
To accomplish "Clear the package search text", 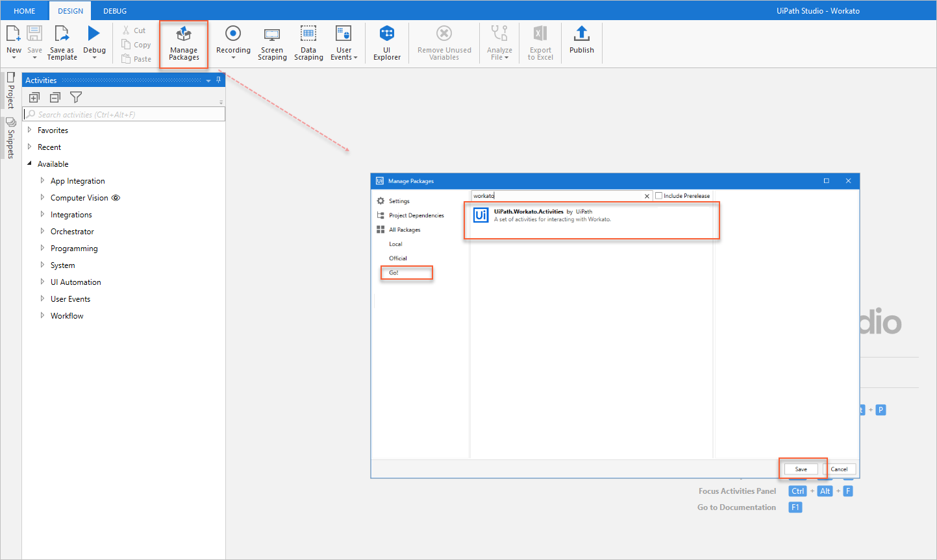I will pos(647,196).
